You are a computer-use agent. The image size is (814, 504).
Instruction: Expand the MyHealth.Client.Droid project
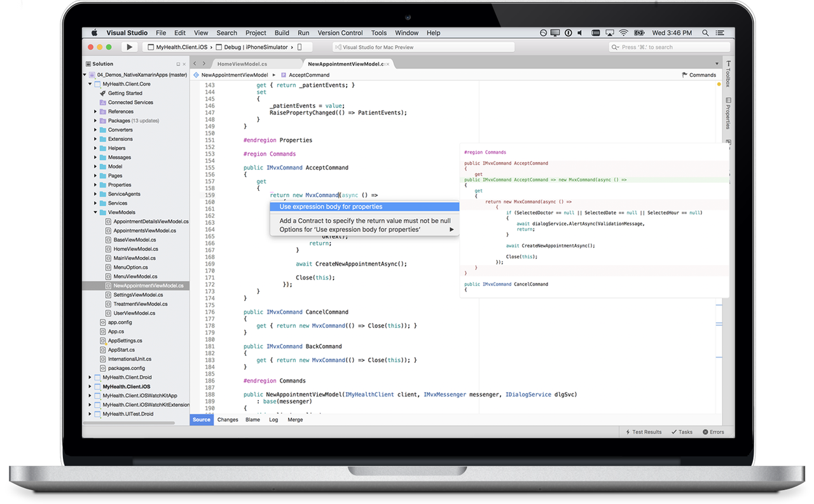[x=90, y=378]
